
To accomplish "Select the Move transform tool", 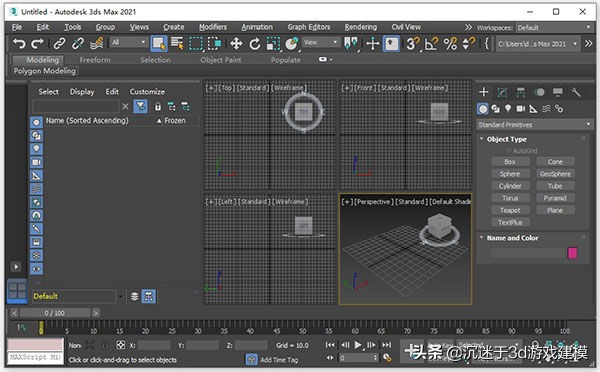I will (236, 44).
